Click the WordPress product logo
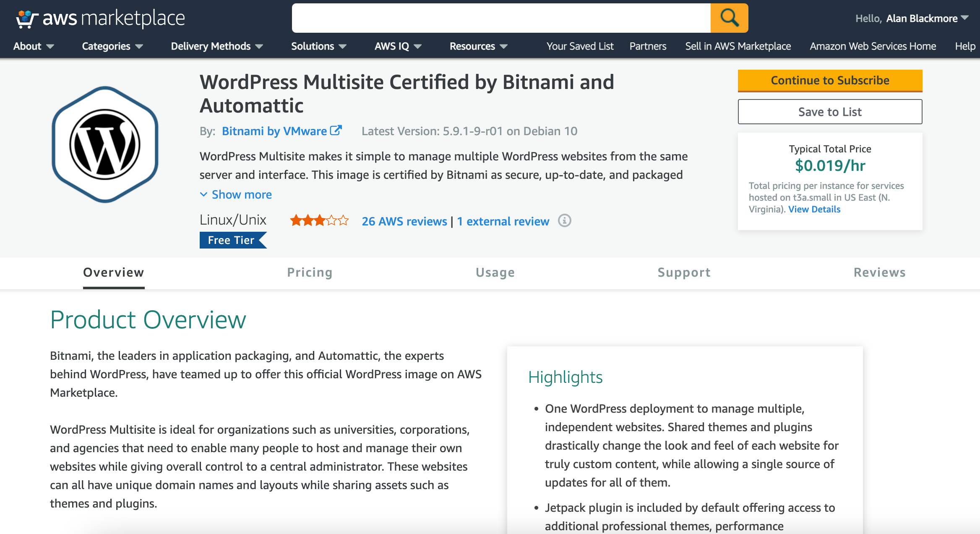This screenshot has width=980, height=534. click(x=105, y=145)
